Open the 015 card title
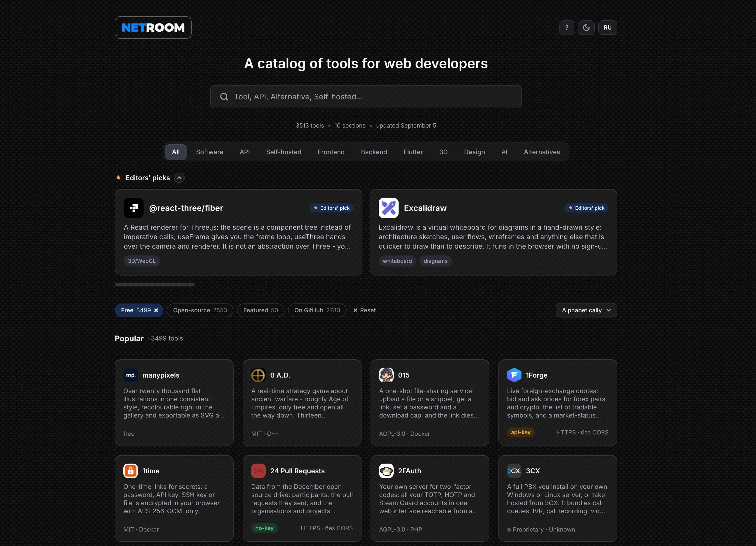The height and width of the screenshot is (546, 756). pos(404,375)
